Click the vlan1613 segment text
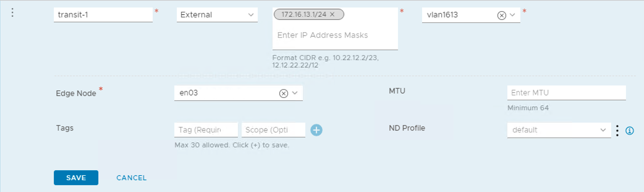 tap(443, 15)
